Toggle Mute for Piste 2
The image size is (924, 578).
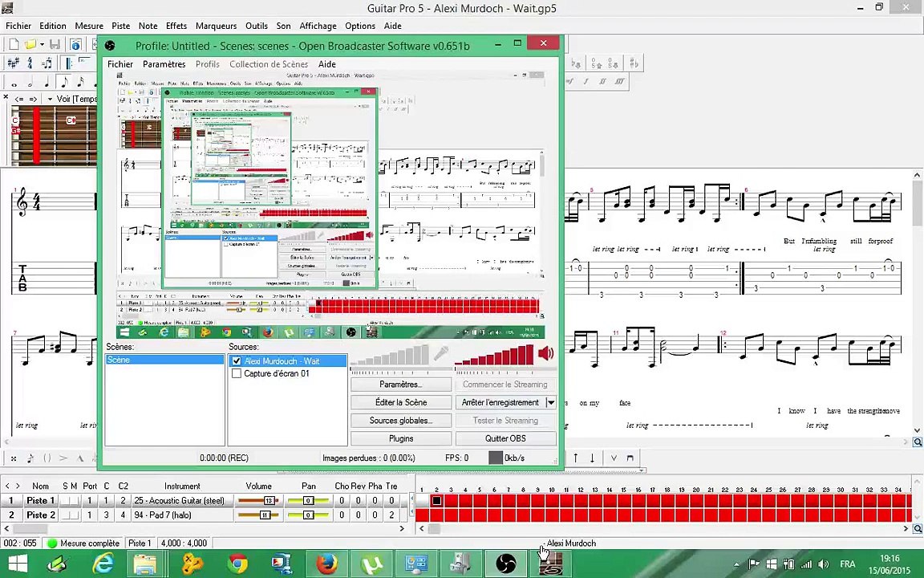coord(74,515)
